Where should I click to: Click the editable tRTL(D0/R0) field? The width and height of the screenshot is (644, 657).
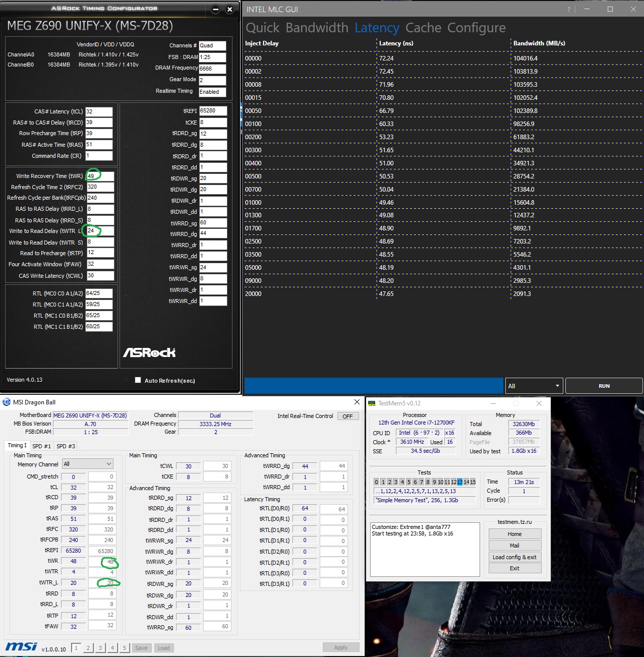[334, 509]
